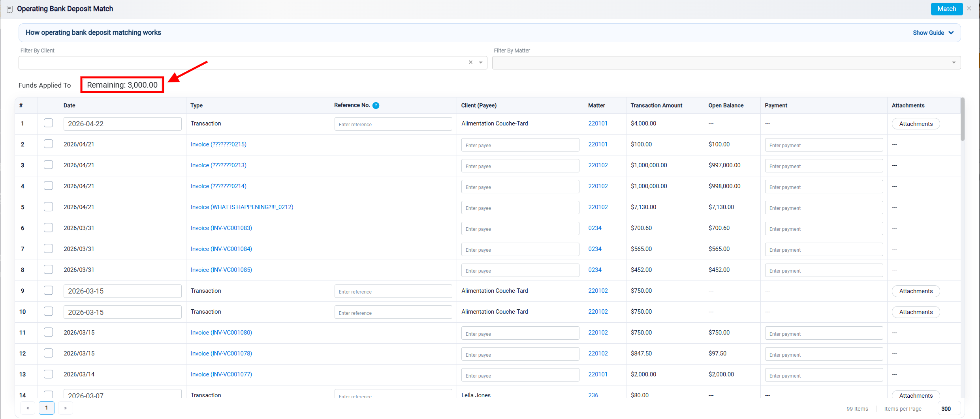The height and width of the screenshot is (419, 980).
Task: Open matter 220101 link in row 1
Action: (598, 123)
